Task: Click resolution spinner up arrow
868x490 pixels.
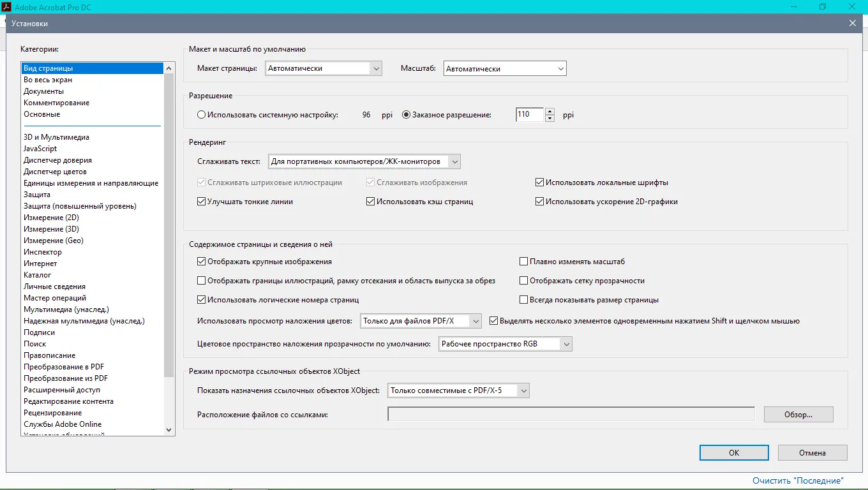Action: point(550,111)
